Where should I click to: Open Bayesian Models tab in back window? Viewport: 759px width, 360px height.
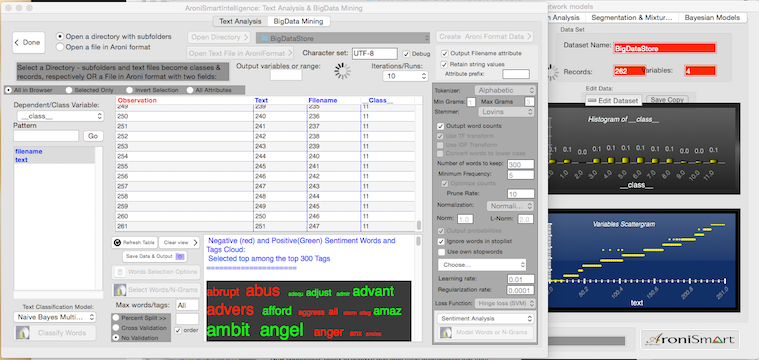tap(712, 17)
